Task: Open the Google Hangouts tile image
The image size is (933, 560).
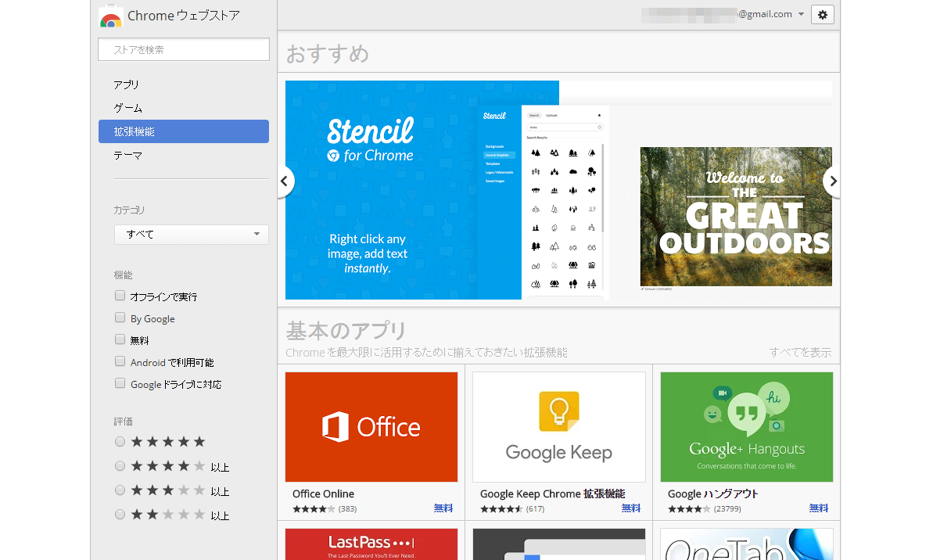Action: (746, 426)
